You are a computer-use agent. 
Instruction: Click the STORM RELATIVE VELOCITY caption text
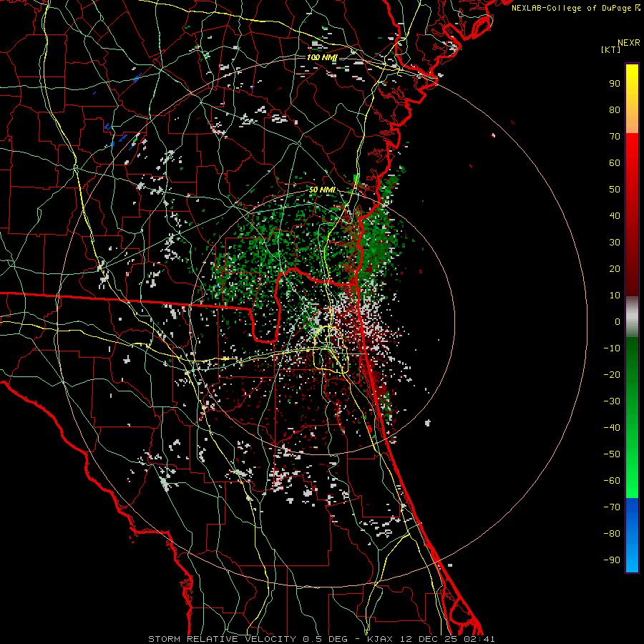222,639
